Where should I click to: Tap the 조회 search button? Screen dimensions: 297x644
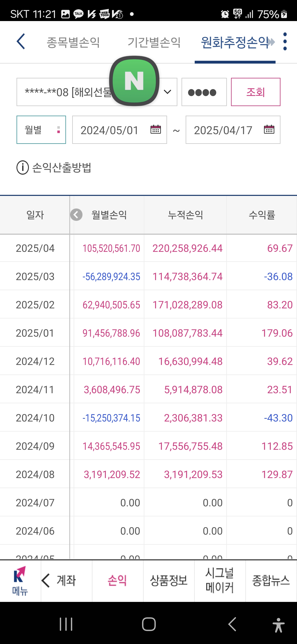point(256,92)
